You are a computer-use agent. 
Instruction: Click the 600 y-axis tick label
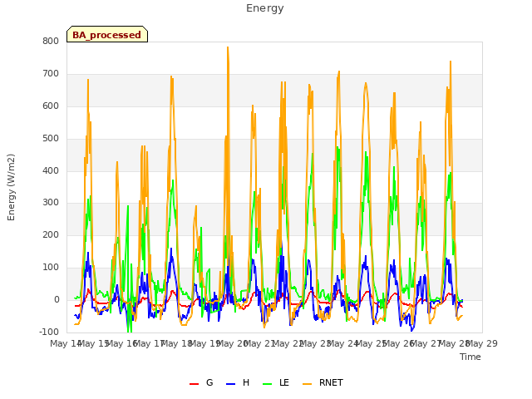[51, 106]
